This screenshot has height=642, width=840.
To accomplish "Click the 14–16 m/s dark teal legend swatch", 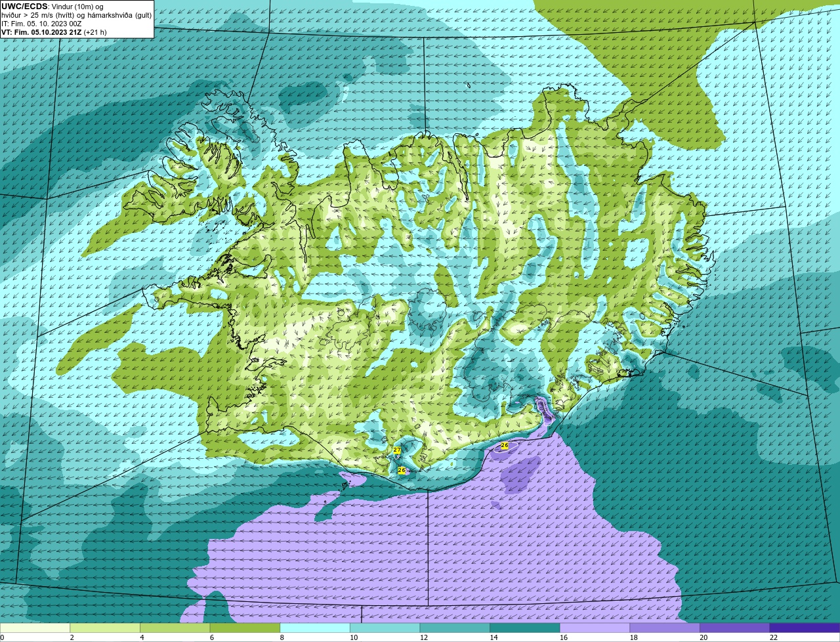I will pyautogui.click(x=525, y=628).
